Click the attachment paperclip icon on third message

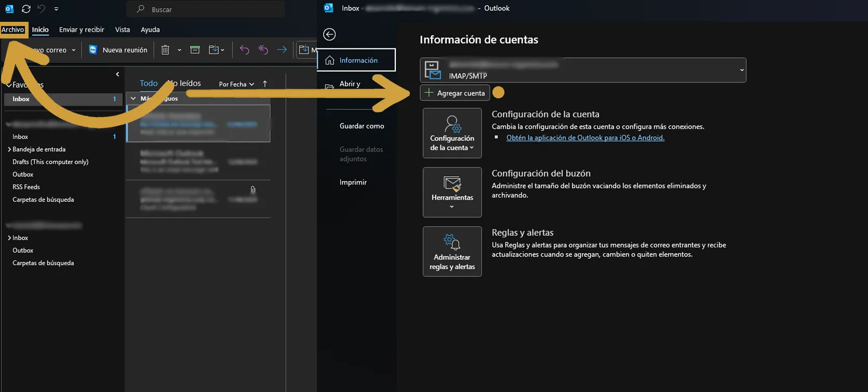[253, 190]
